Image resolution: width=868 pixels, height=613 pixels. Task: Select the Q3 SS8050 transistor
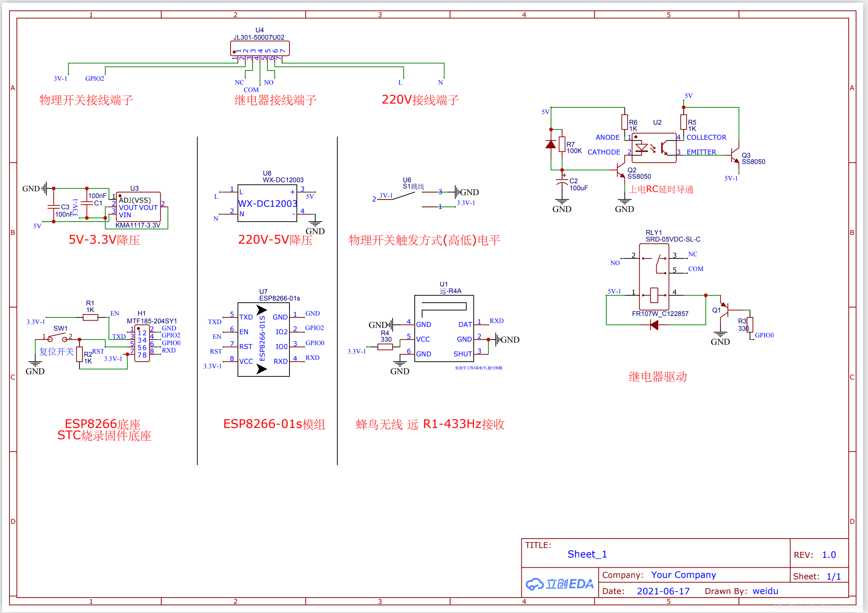[x=735, y=155]
